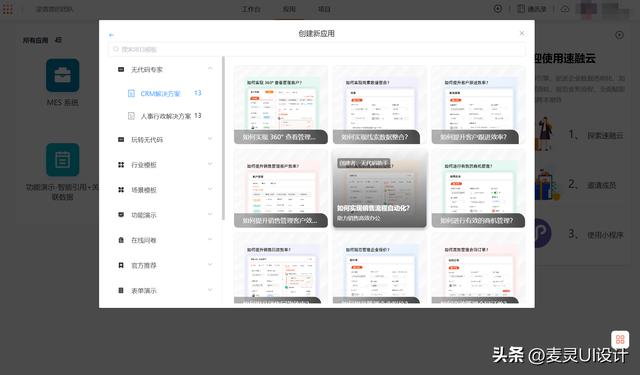
Task: Click the cloud icon in top bar
Action: 565,9
